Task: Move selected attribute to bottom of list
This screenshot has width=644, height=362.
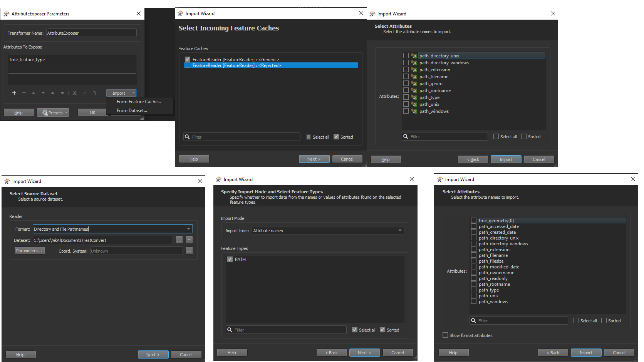Action: (62, 93)
